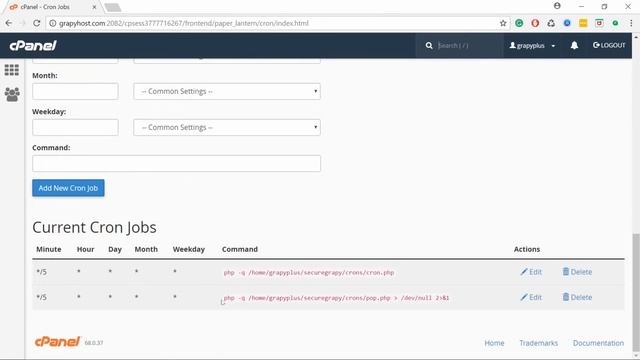Click the small green dot extension icon
The image size is (640, 360).
pyautogui.click(x=615, y=23)
